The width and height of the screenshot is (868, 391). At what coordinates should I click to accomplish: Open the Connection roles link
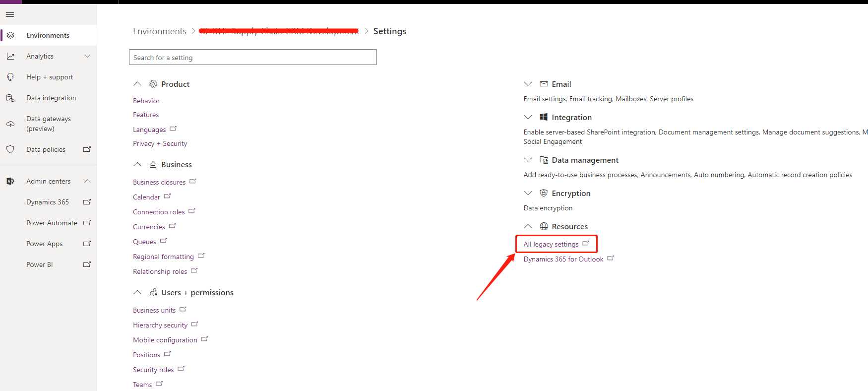(x=159, y=212)
